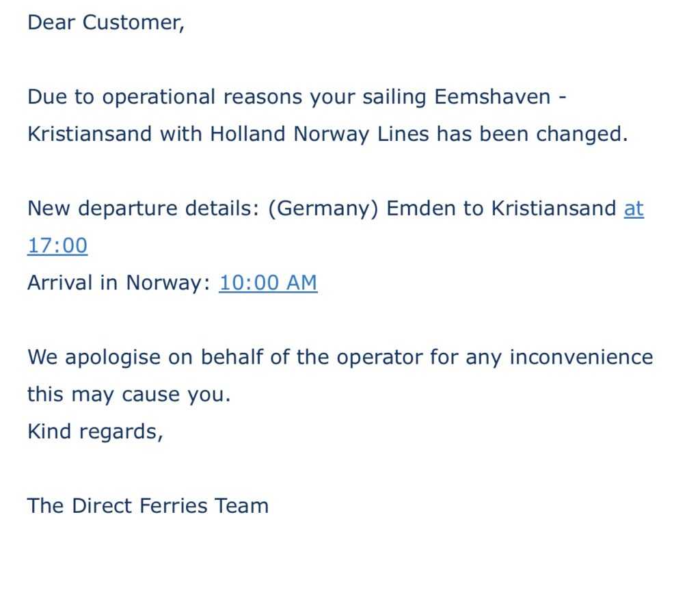Open the 10:00 AM arrival link
The image size is (700, 612).
[268, 282]
